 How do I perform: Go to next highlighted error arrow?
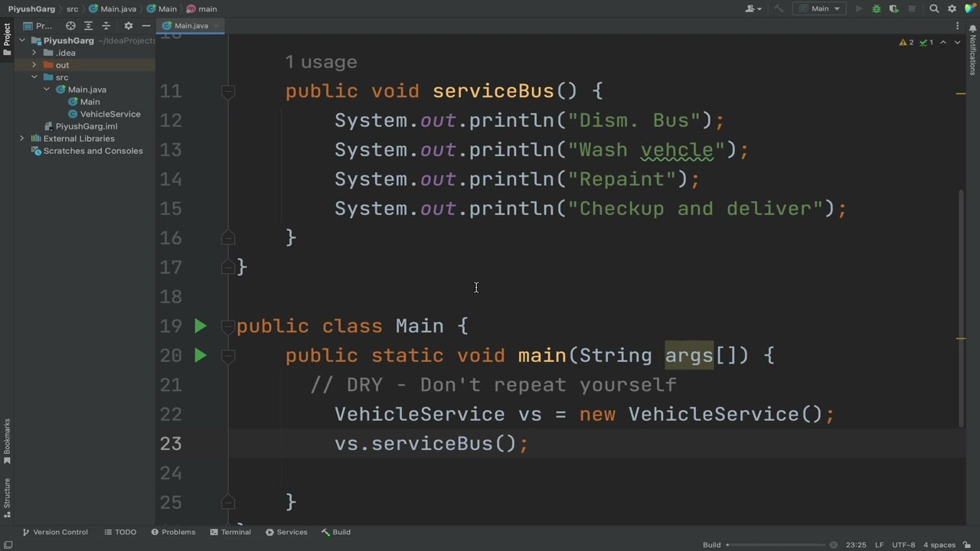[957, 43]
